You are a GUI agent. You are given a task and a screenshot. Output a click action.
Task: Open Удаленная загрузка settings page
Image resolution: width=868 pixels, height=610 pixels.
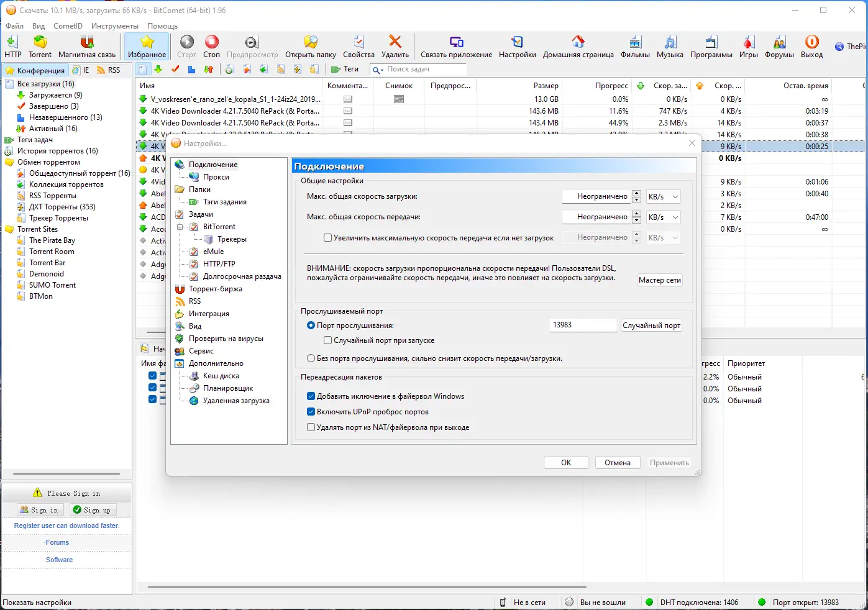click(236, 401)
